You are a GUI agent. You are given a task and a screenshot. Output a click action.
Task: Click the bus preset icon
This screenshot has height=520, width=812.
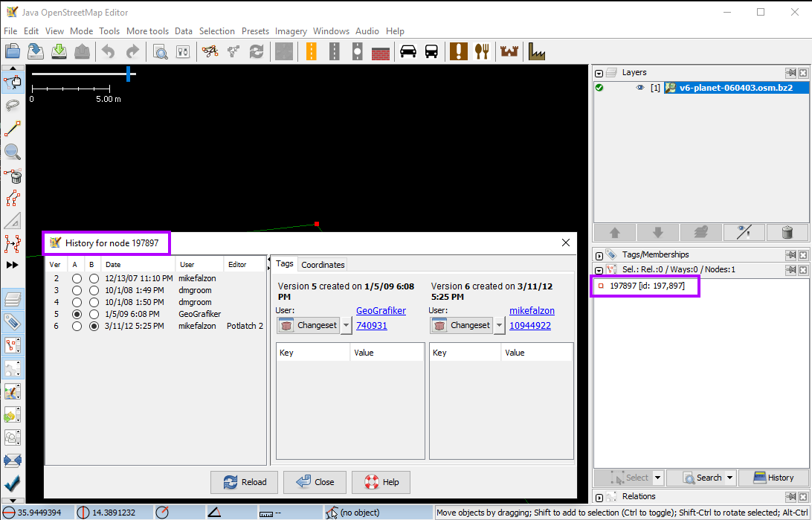pyautogui.click(x=431, y=51)
